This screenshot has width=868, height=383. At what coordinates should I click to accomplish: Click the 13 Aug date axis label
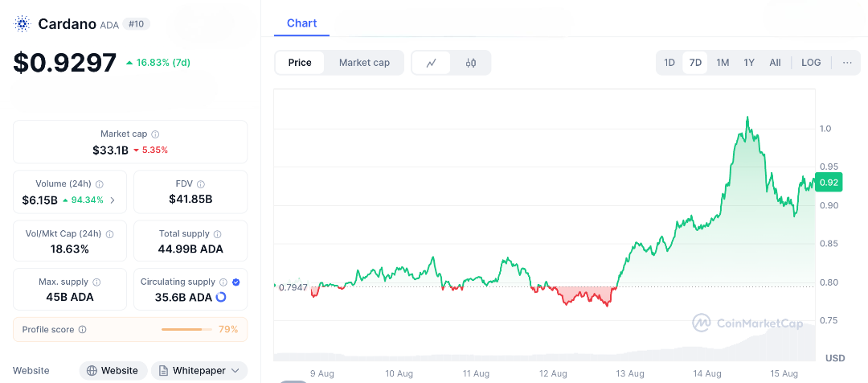[631, 373]
